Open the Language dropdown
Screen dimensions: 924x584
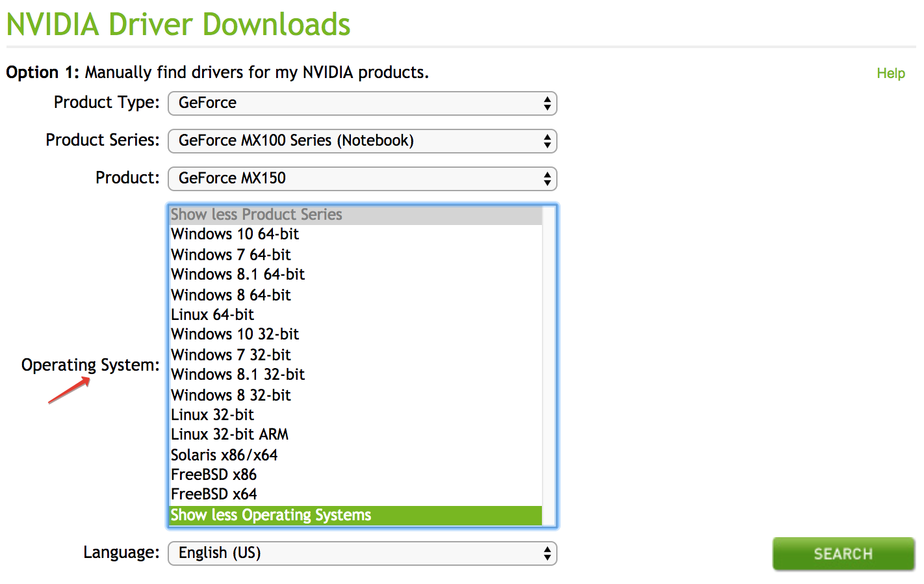pyautogui.click(x=363, y=553)
